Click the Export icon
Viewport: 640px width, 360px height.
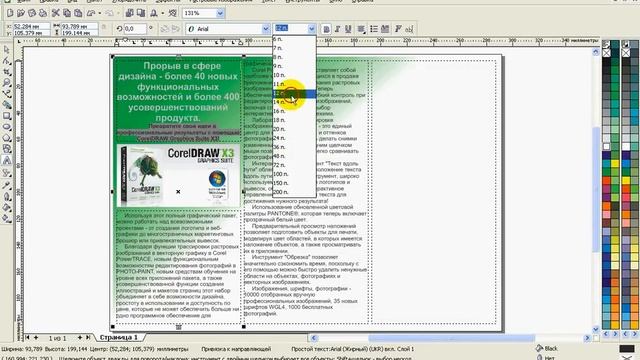(140, 13)
